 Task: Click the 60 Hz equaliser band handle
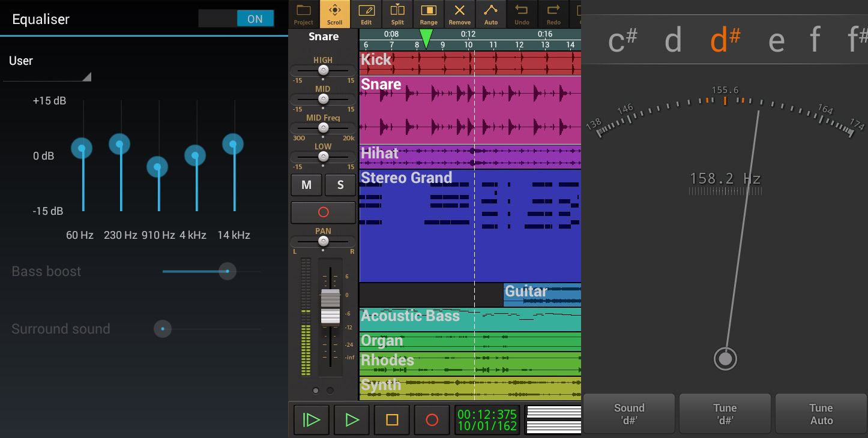(x=82, y=148)
